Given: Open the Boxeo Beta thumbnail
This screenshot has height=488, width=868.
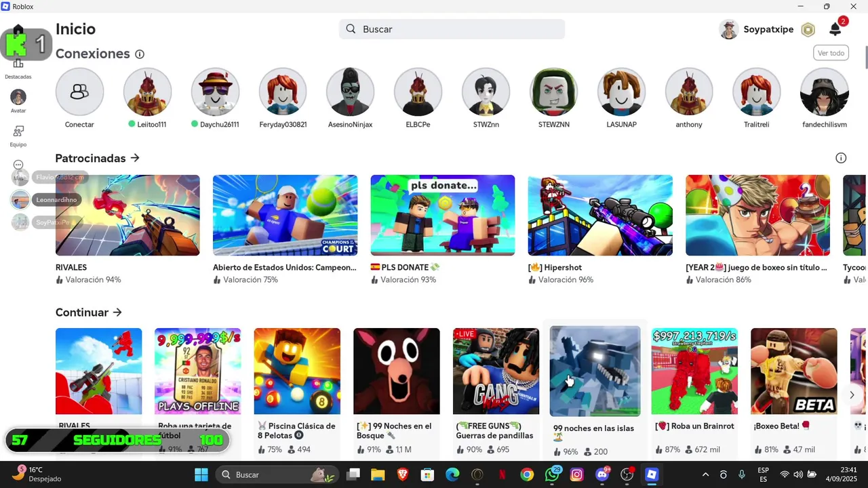Looking at the screenshot, I should (794, 371).
